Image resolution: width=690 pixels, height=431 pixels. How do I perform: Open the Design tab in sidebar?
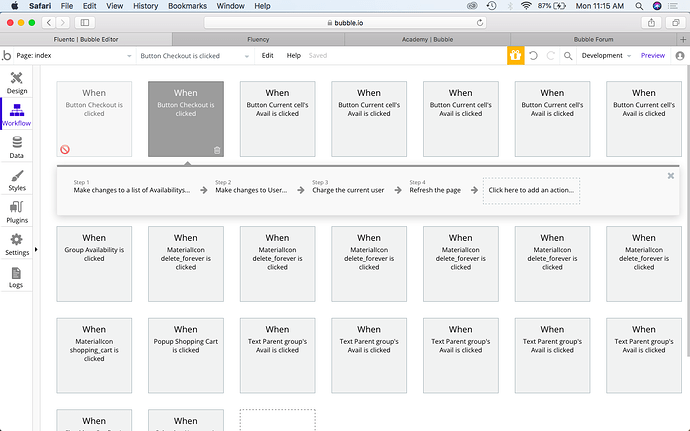pyautogui.click(x=17, y=83)
